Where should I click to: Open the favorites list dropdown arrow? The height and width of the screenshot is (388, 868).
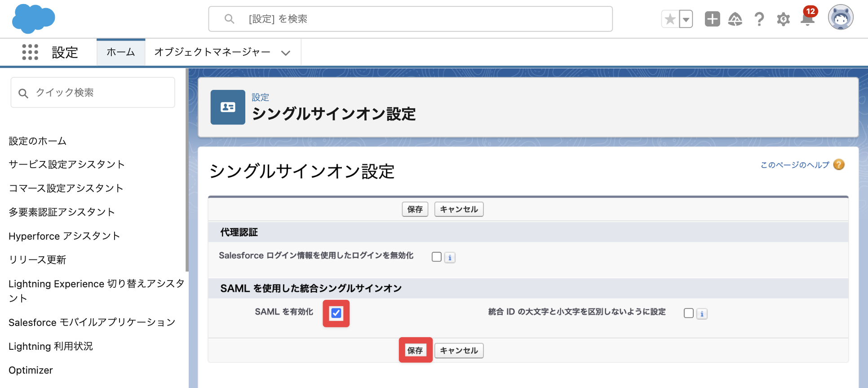pyautogui.click(x=686, y=19)
